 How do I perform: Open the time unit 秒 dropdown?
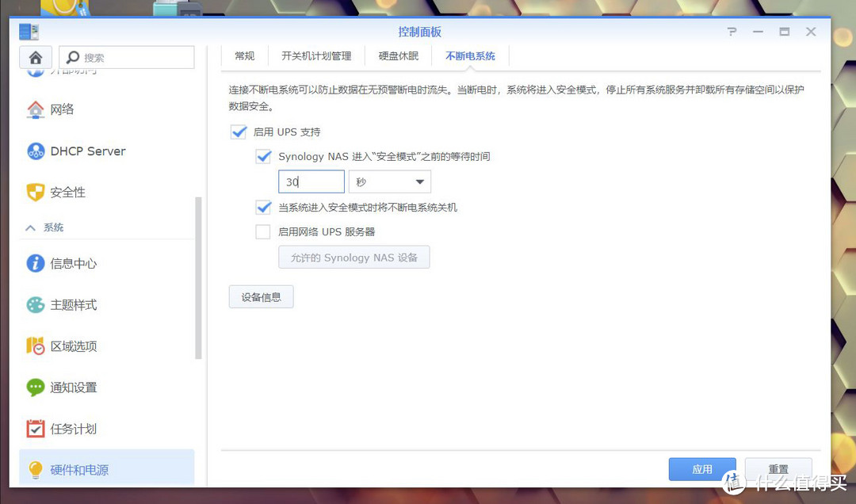[x=390, y=181]
